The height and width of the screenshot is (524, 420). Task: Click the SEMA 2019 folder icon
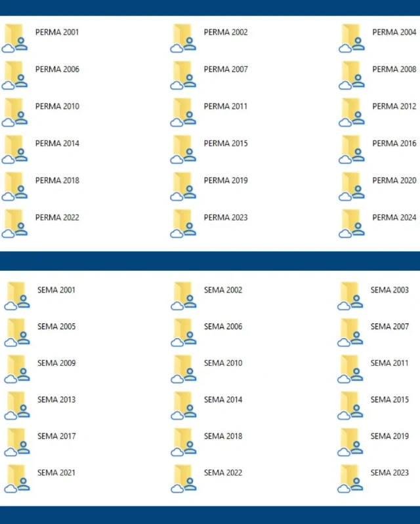click(350, 441)
